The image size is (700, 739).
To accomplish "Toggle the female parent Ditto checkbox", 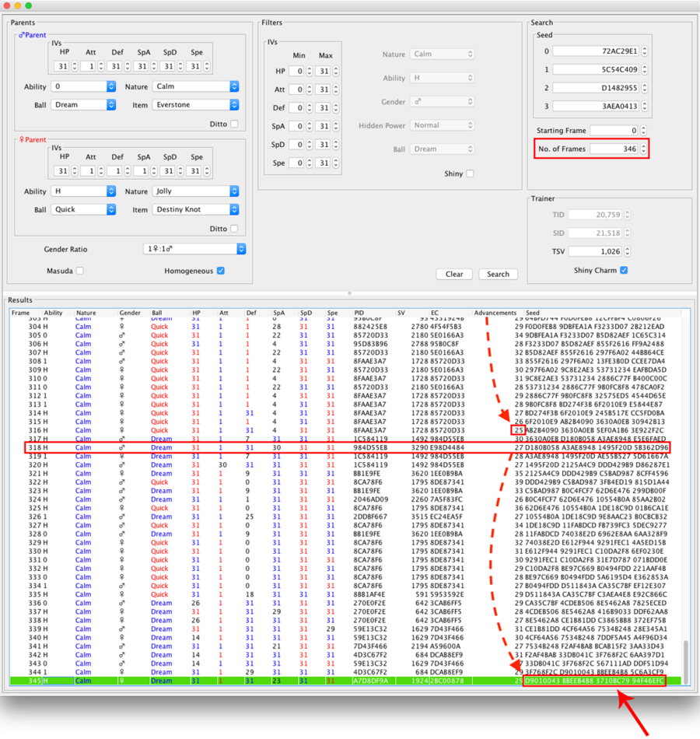I will [x=234, y=229].
